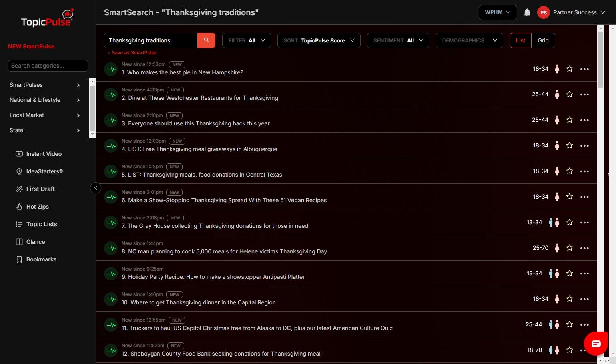616x364 pixels.
Task: Star the Capitol Christmas tree truckers story
Action: pyautogui.click(x=570, y=324)
